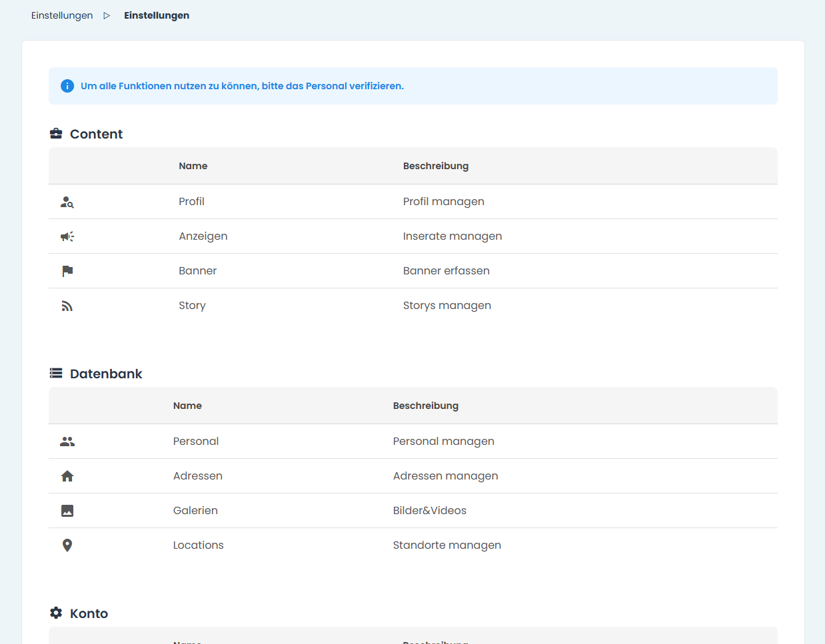Click the Adressen house icon
Screen dimensions: 825x644
67,476
